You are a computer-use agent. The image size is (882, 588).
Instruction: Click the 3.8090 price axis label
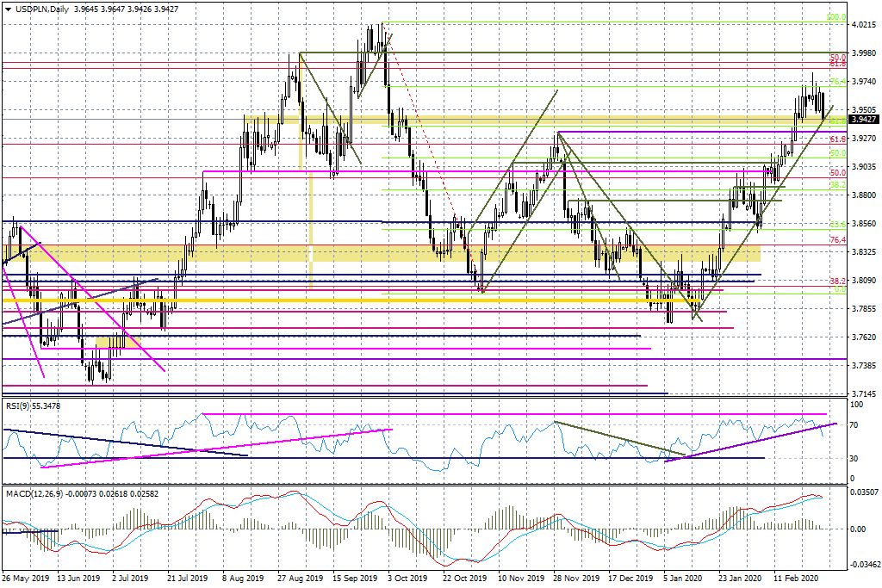tap(864, 280)
